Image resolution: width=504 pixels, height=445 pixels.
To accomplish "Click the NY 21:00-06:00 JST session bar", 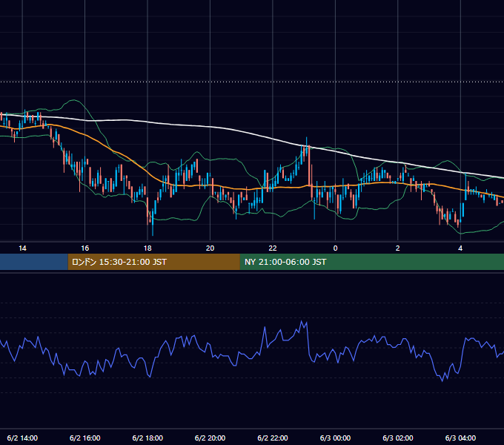I will coord(372,262).
